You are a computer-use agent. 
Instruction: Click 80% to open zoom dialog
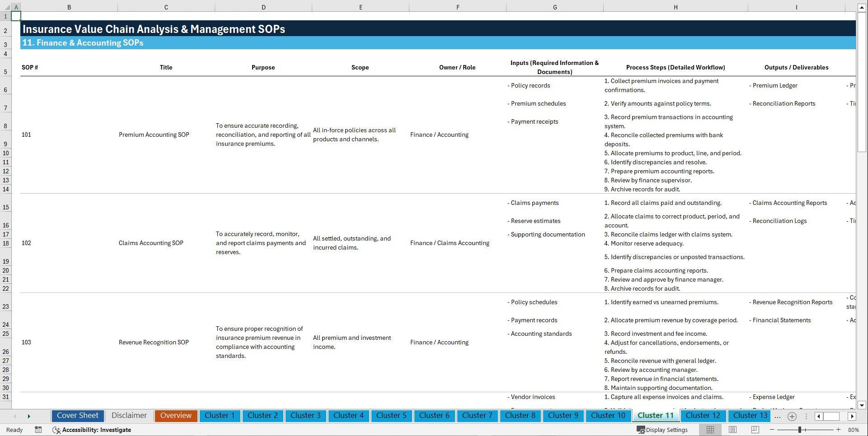pos(853,430)
